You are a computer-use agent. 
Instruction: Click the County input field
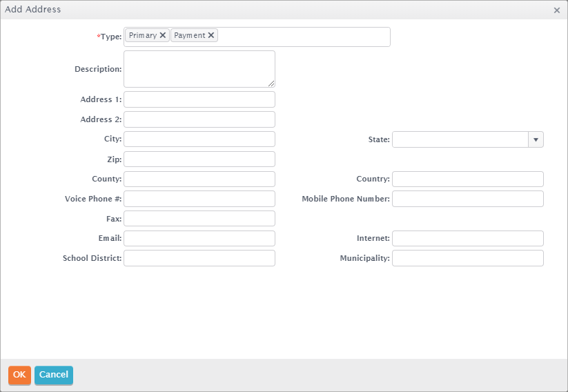pyautogui.click(x=199, y=179)
